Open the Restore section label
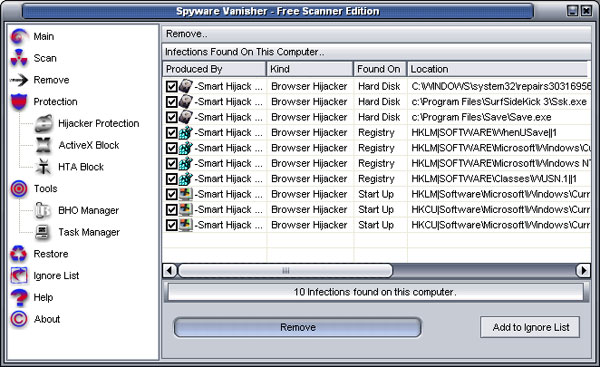The height and width of the screenshot is (367, 600). coord(51,254)
